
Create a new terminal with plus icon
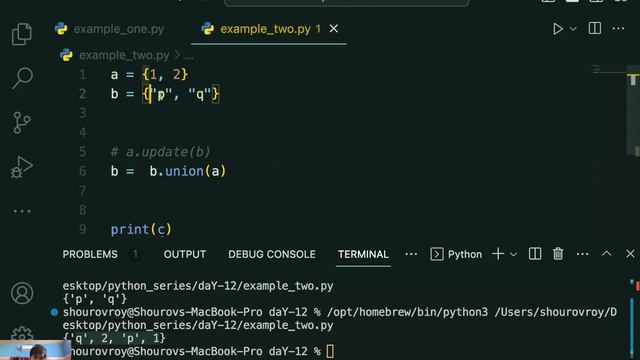coord(498,254)
